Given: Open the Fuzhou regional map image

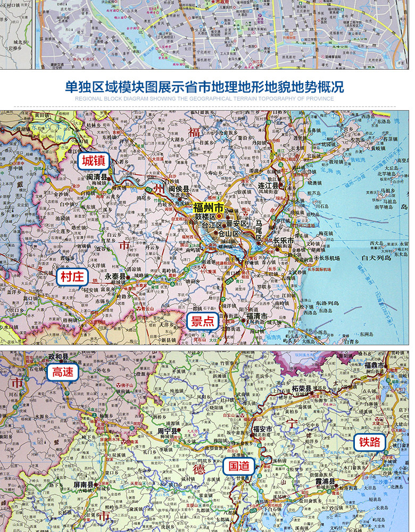Looking at the screenshot, I should [205, 228].
